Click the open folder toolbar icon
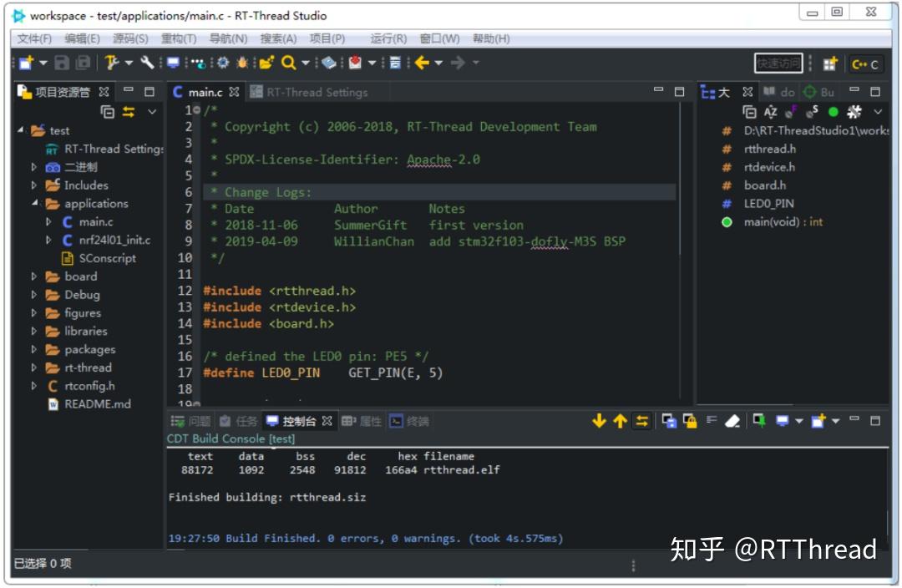This screenshot has width=902, height=588. coord(266,63)
